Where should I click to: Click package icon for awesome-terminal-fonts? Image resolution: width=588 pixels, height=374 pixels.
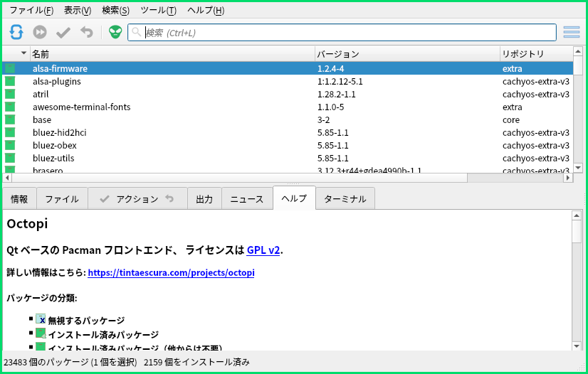(x=10, y=107)
